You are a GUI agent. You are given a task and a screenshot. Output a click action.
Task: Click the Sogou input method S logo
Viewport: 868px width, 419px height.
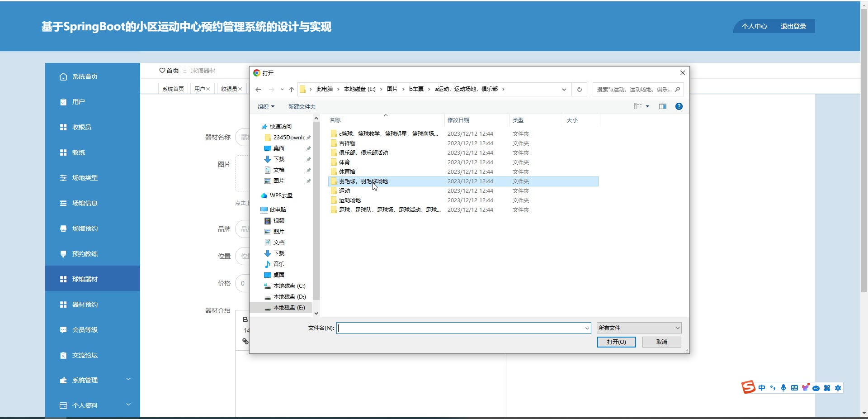748,387
